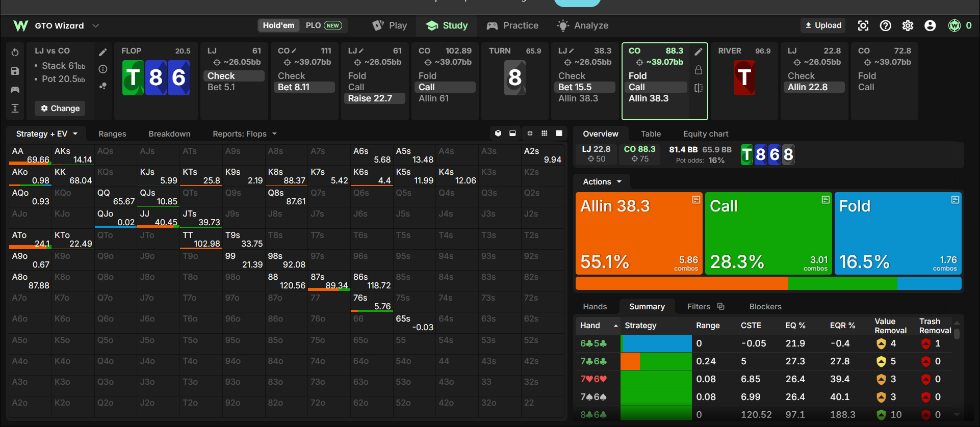
Task: Click the game controller practice icon
Action: pos(15,90)
